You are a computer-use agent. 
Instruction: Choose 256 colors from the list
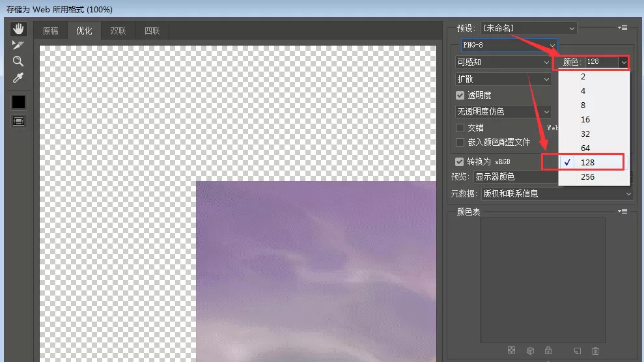(594, 177)
